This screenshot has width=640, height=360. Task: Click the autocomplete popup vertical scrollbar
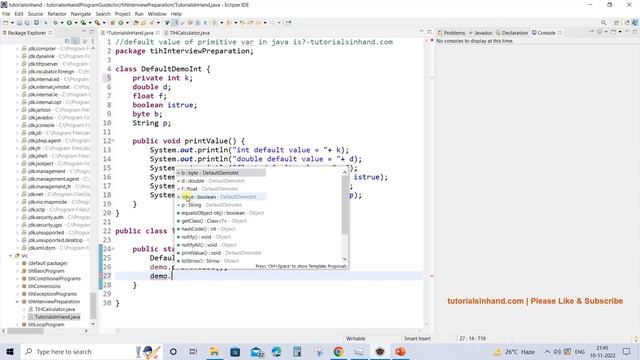(x=345, y=206)
